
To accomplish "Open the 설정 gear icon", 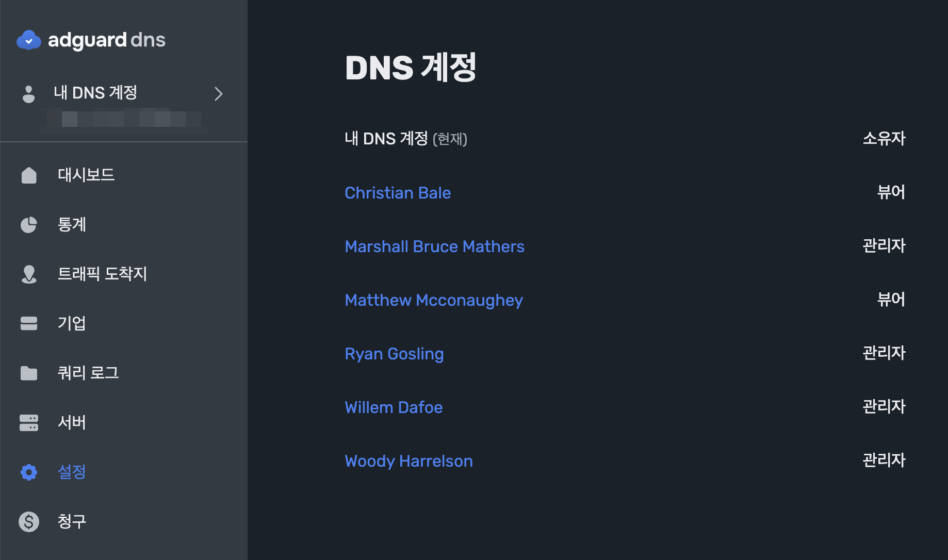I will [x=29, y=472].
